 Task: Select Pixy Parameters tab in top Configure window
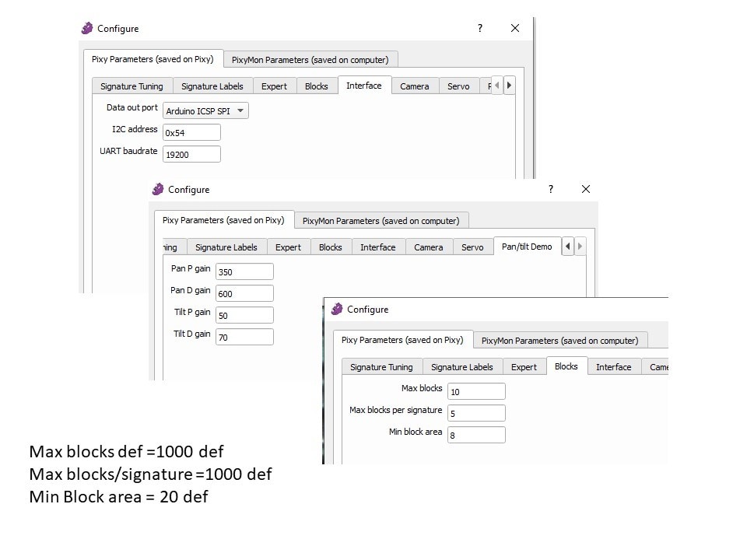pos(153,59)
